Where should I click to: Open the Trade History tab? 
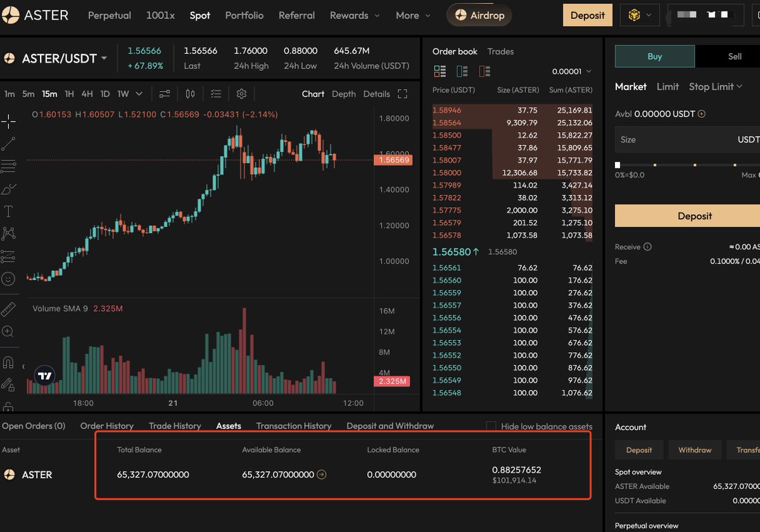point(175,426)
